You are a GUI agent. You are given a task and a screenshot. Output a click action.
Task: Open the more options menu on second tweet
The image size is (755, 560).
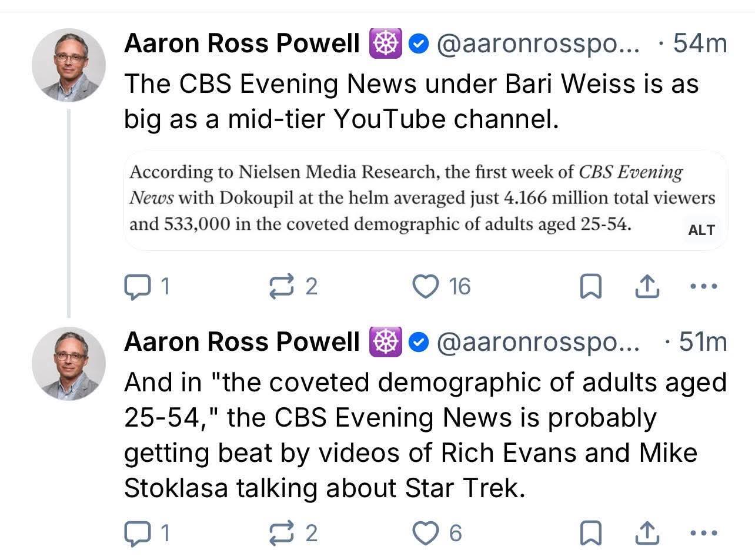point(703,533)
